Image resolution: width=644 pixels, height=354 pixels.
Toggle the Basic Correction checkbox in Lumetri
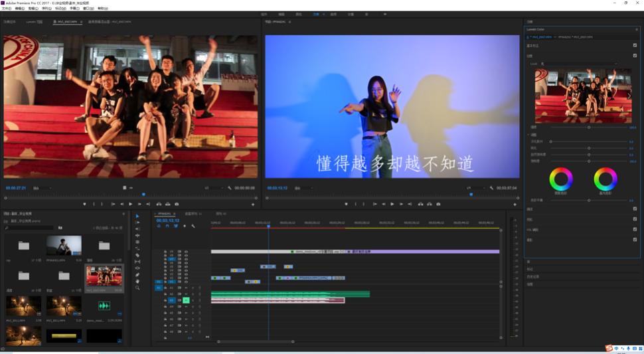click(x=635, y=46)
